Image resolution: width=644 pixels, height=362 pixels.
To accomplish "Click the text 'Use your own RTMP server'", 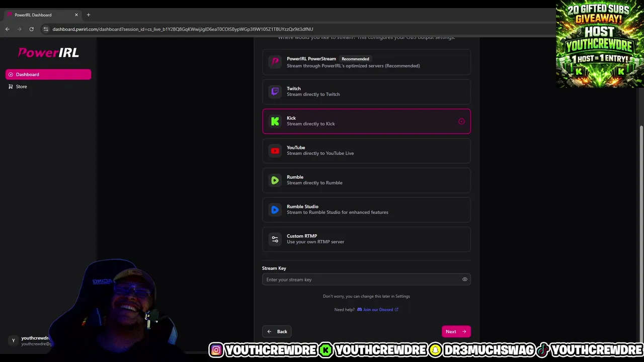I will point(315,242).
